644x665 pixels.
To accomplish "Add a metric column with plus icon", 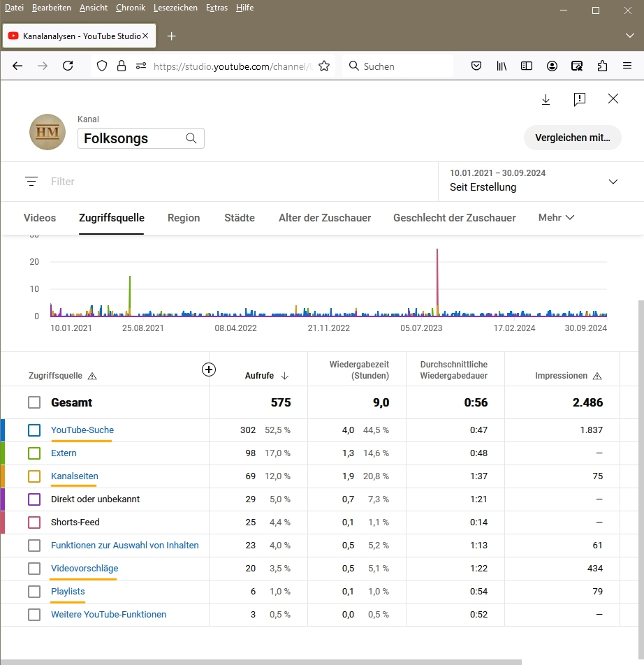I will [209, 370].
